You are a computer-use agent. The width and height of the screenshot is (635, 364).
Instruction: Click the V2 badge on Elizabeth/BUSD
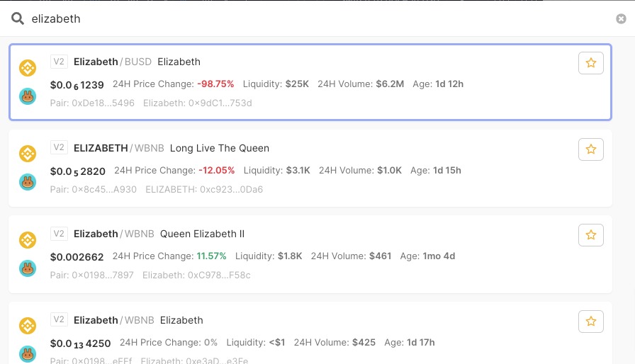click(x=59, y=62)
